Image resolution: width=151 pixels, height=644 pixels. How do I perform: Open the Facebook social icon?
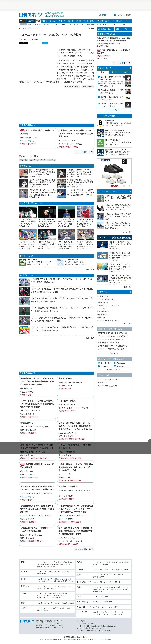click(x=115, y=363)
